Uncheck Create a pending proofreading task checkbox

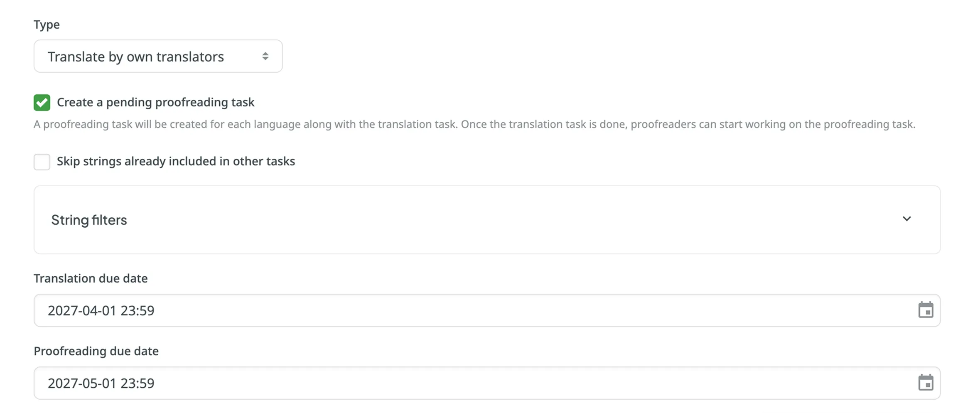(x=42, y=103)
